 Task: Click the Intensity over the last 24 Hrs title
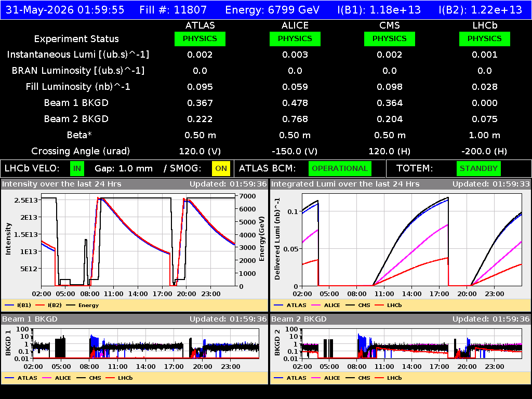point(61,184)
